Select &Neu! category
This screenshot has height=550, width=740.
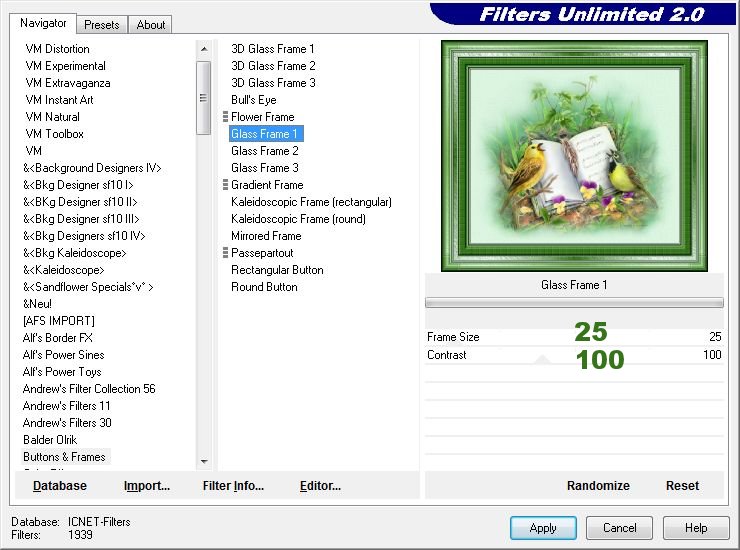37,304
